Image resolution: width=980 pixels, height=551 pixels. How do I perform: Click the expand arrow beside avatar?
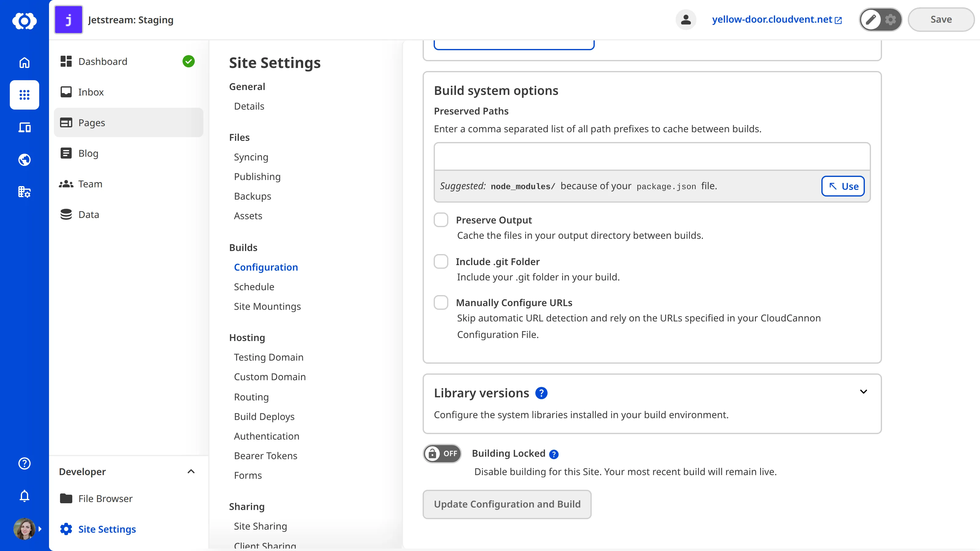point(40,529)
